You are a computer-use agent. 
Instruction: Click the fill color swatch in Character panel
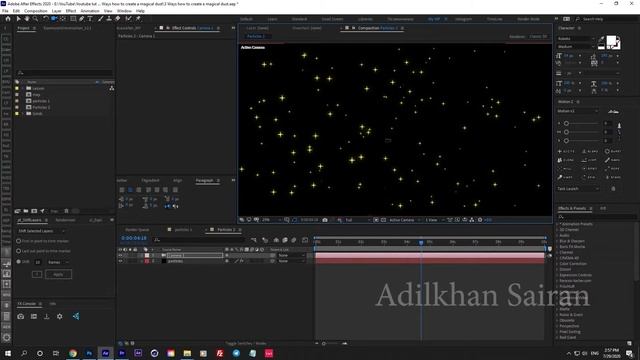click(611, 40)
